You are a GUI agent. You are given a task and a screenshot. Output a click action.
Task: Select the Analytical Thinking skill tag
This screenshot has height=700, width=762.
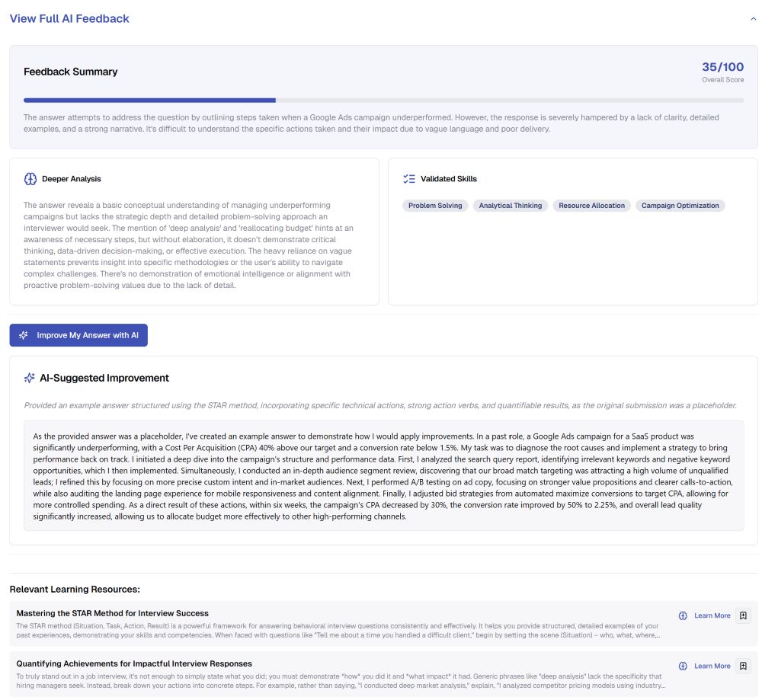click(x=511, y=206)
